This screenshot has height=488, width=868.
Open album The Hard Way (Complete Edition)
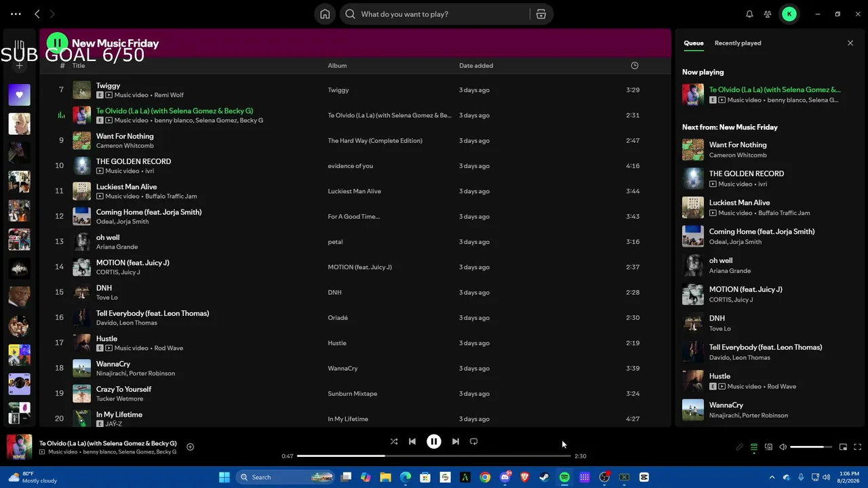(375, 141)
